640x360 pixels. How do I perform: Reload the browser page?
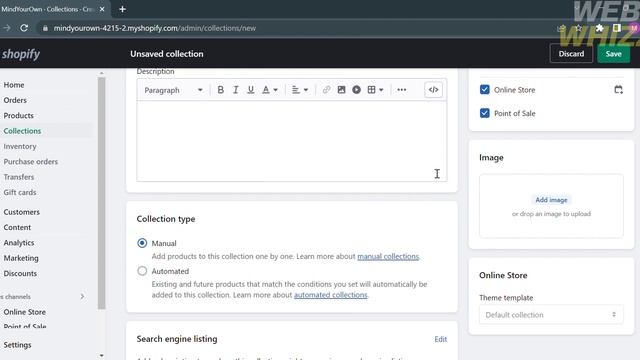point(24,28)
